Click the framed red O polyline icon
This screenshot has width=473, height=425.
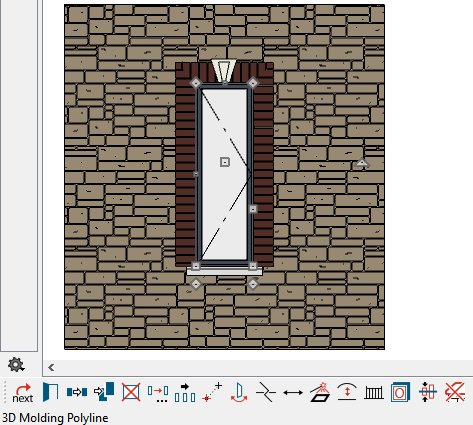pyautogui.click(x=401, y=392)
